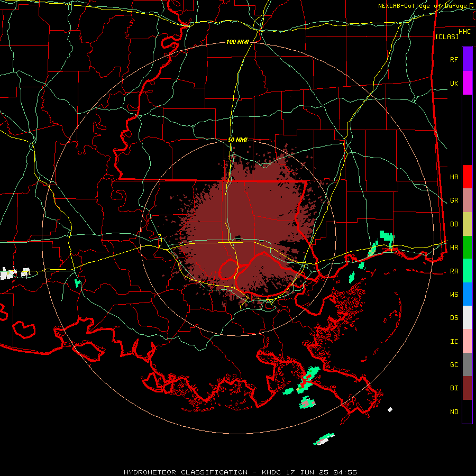Image resolution: width=476 pixels, height=476 pixels.
Task: Click the white diamond marker offshore
Action: pyautogui.click(x=390, y=409)
